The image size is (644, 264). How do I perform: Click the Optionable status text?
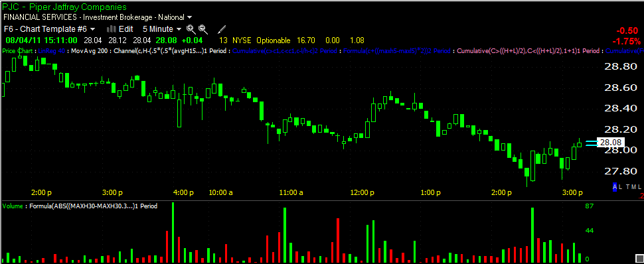(274, 40)
